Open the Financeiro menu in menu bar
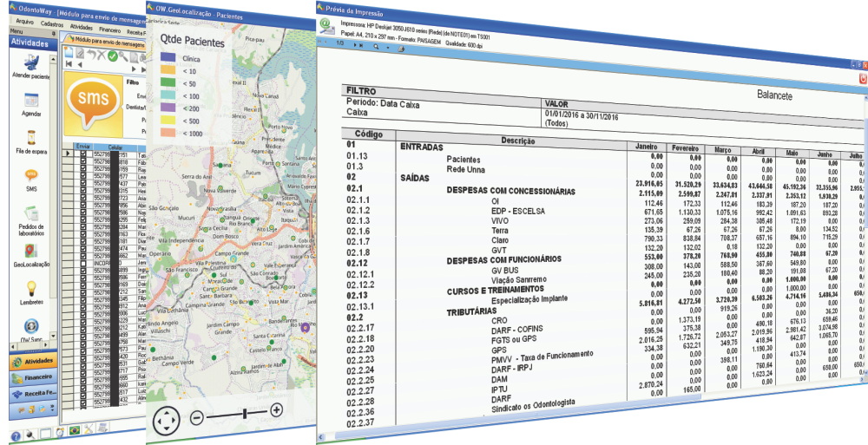Screen dimensions: 868x445 click(109, 29)
